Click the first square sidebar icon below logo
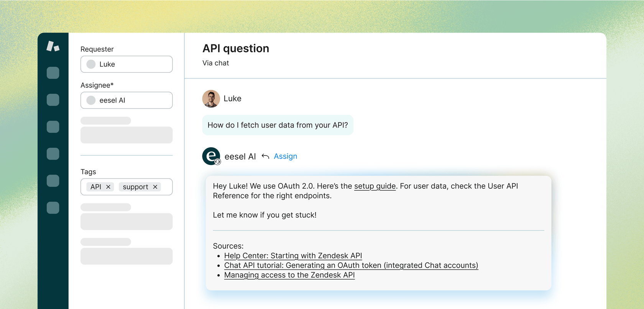This screenshot has height=309, width=644. point(53,73)
